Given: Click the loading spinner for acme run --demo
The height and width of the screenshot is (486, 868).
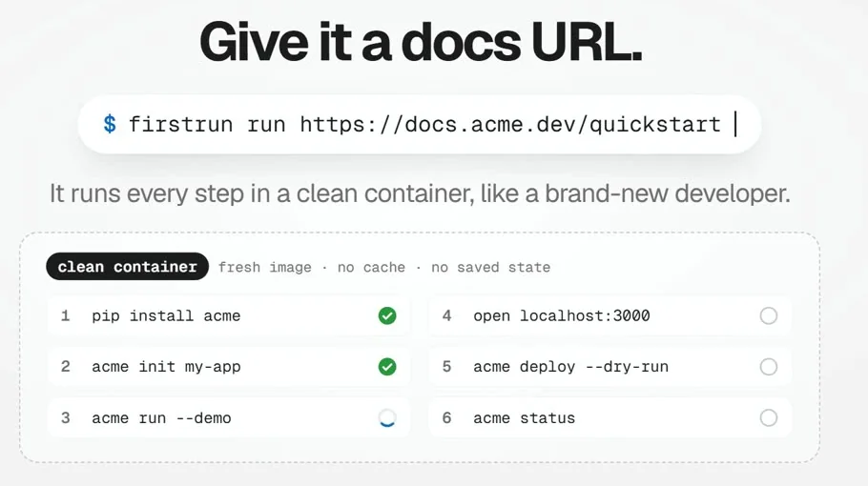Looking at the screenshot, I should click(x=387, y=418).
